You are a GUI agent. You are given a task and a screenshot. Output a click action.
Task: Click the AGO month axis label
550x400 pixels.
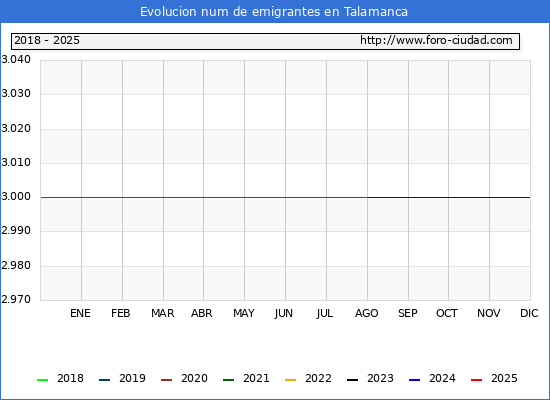click(x=367, y=313)
